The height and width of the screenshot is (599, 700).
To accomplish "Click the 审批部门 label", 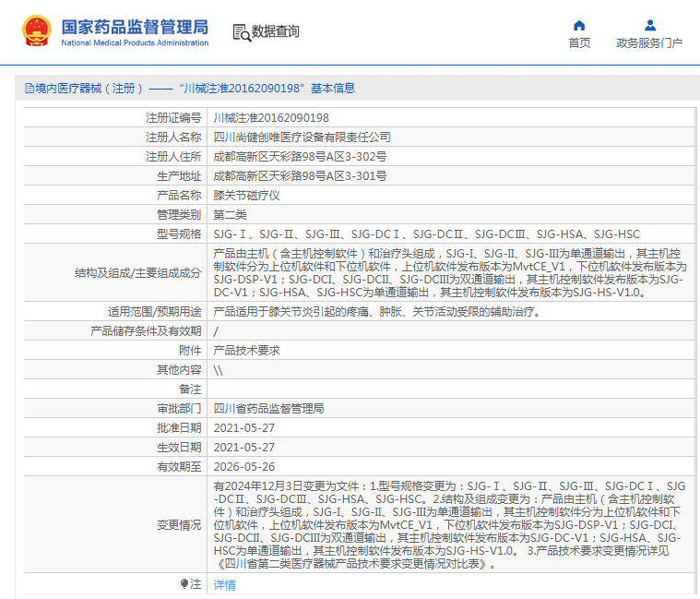I will click(x=179, y=409).
